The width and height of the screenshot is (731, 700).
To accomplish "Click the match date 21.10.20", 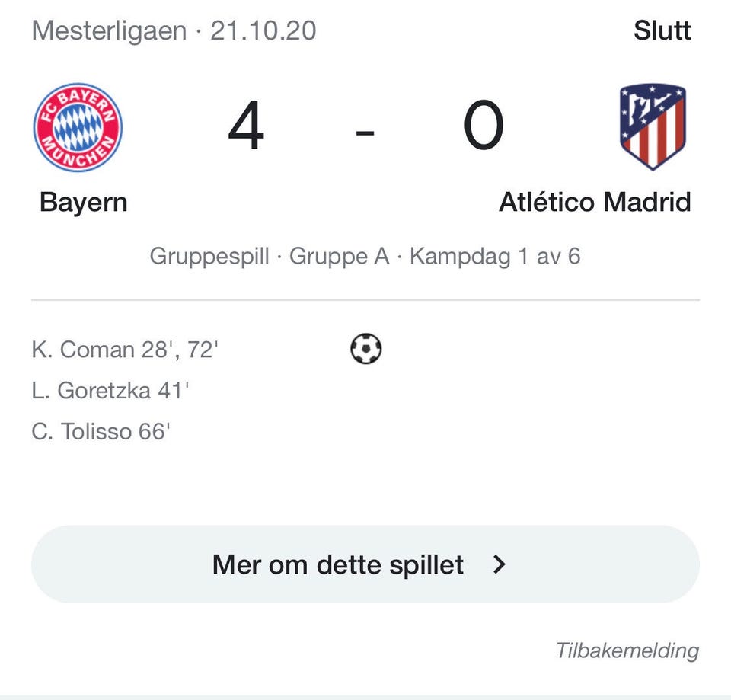I will pos(263,30).
